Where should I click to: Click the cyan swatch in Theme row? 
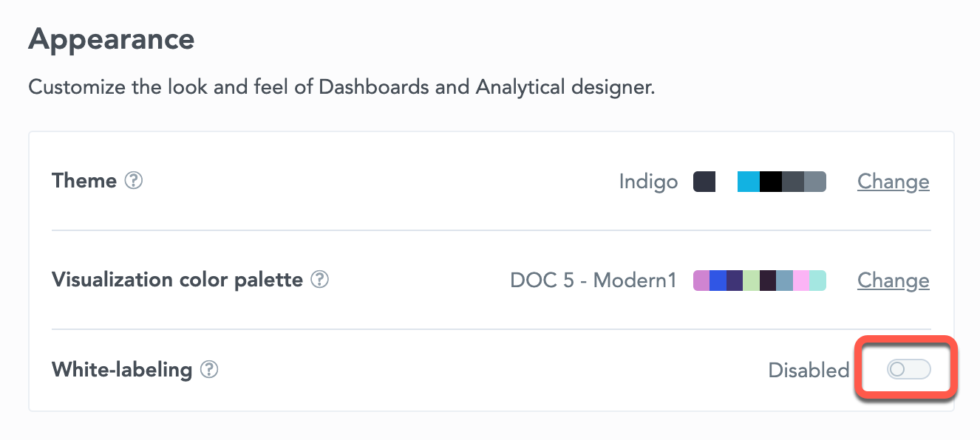[x=749, y=182]
